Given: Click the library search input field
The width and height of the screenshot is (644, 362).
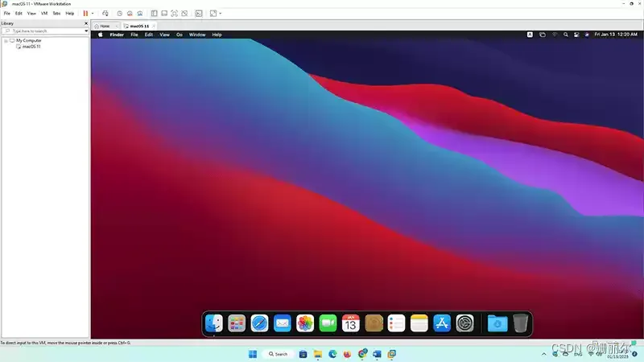Looking at the screenshot, I should pos(44,31).
